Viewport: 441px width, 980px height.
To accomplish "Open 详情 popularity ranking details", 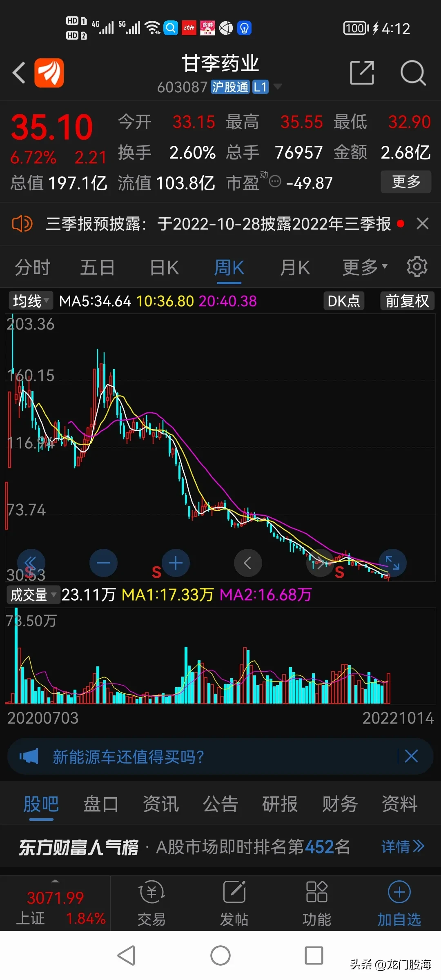I will [403, 847].
